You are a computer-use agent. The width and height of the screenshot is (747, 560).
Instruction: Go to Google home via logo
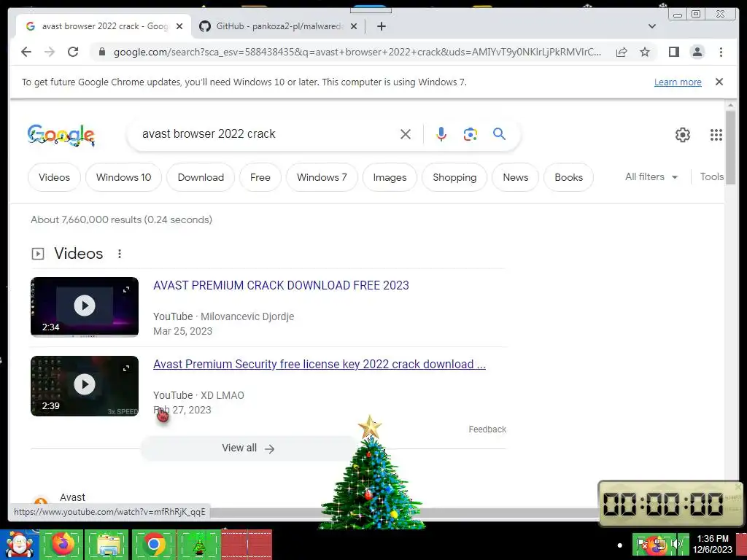[61, 135]
